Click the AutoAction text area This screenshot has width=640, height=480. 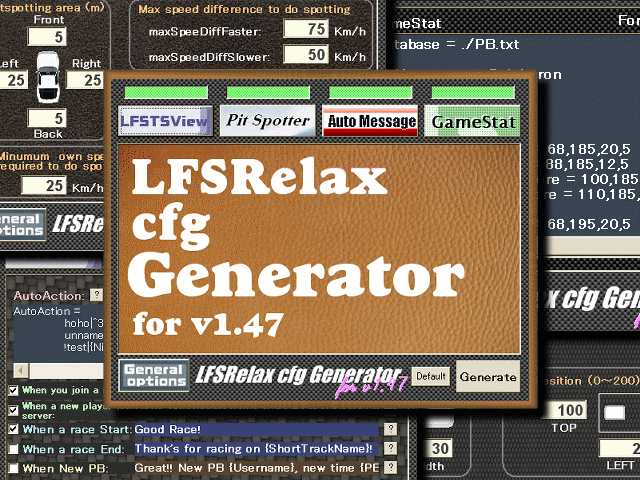[x=58, y=333]
